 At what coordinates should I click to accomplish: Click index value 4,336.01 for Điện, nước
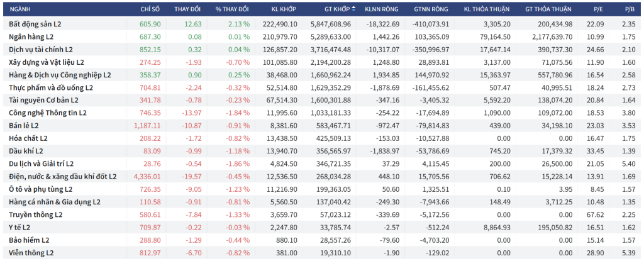147,177
